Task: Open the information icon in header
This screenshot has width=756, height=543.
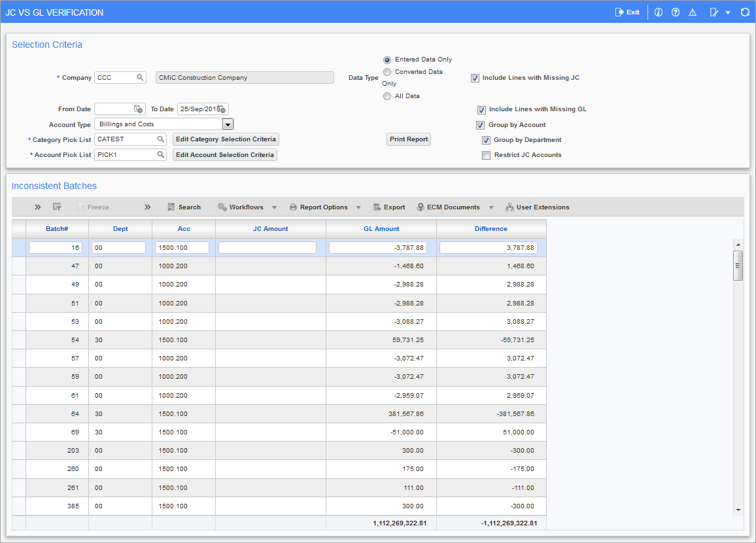Action: click(x=658, y=12)
